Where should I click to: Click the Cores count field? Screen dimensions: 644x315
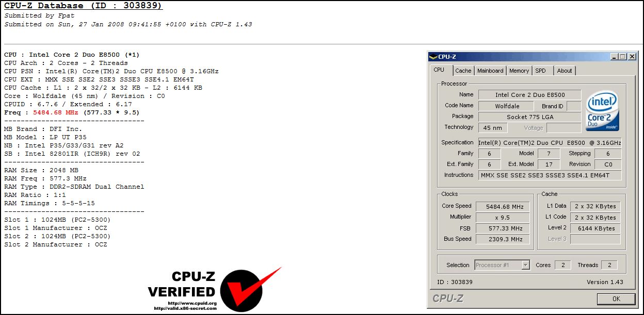562,265
